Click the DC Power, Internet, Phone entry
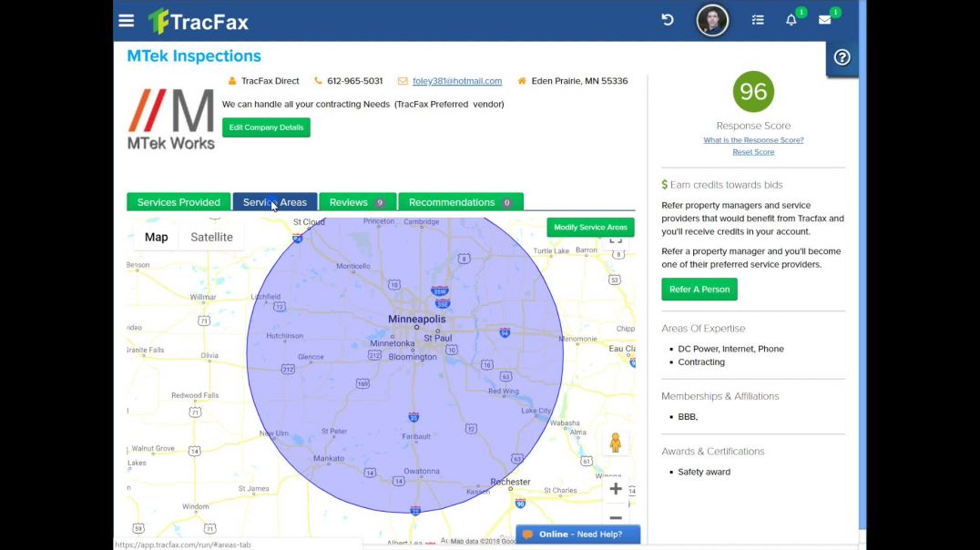The image size is (980, 550). tap(730, 349)
